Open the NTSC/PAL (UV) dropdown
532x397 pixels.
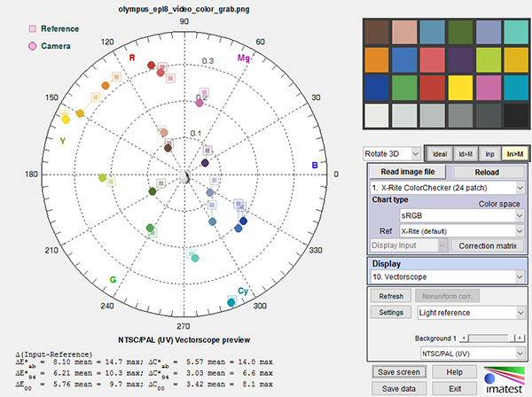pos(473,354)
